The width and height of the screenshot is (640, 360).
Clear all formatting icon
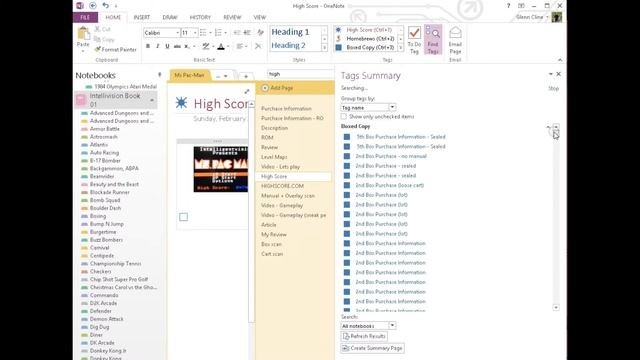[x=260, y=33]
